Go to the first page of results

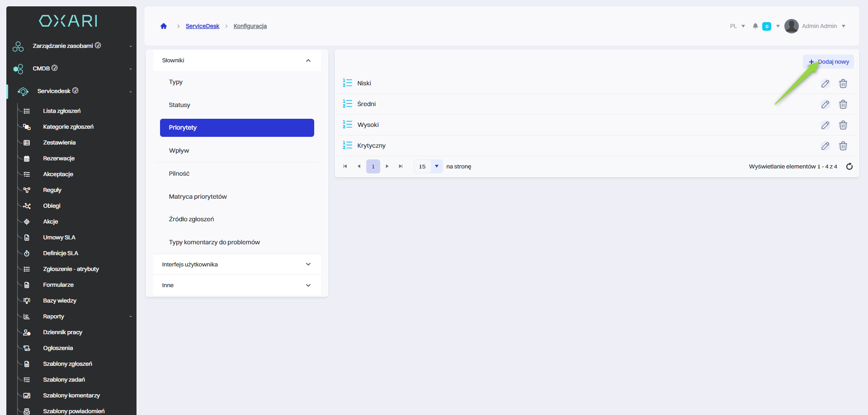click(345, 167)
